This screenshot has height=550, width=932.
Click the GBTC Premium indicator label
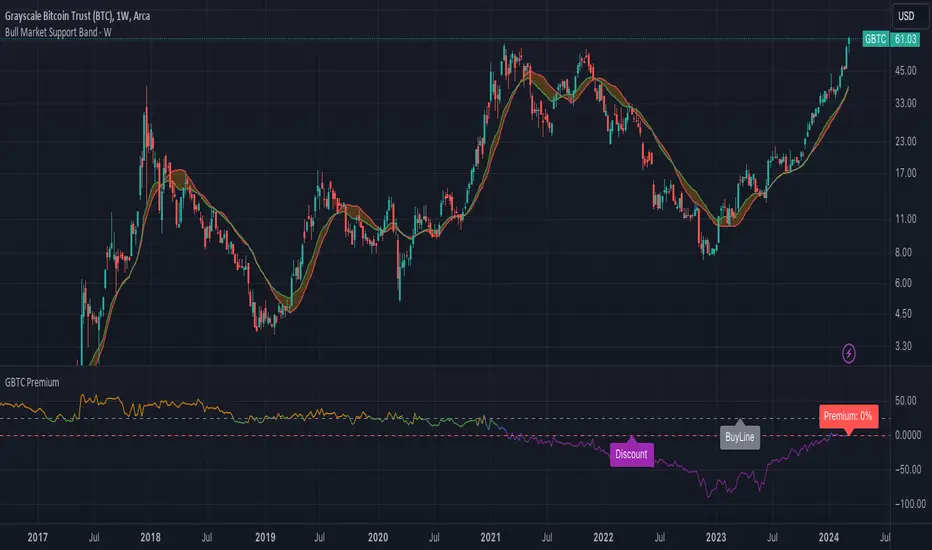click(32, 382)
